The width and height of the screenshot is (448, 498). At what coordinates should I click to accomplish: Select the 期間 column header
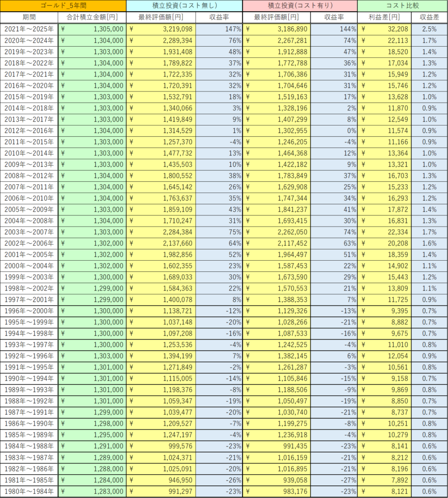coord(29,18)
